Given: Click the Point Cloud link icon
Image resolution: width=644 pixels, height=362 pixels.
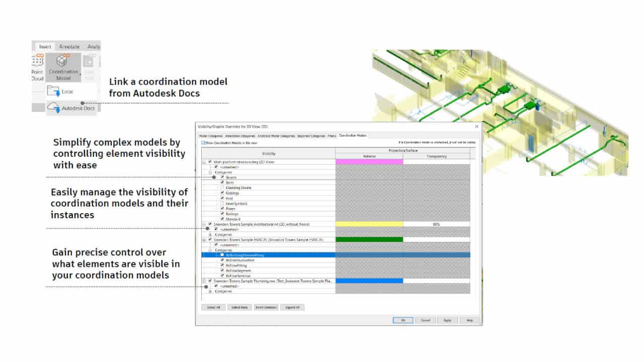Looking at the screenshot, I should pyautogui.click(x=37, y=61).
